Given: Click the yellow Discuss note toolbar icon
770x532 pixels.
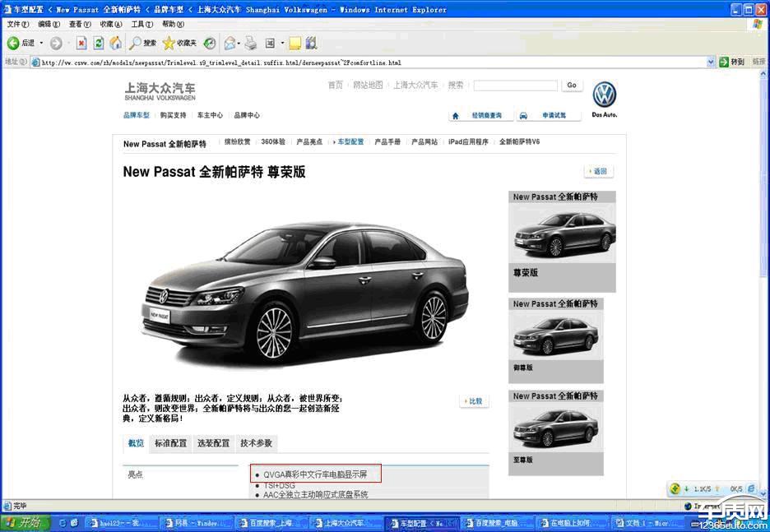Looking at the screenshot, I should point(295,44).
